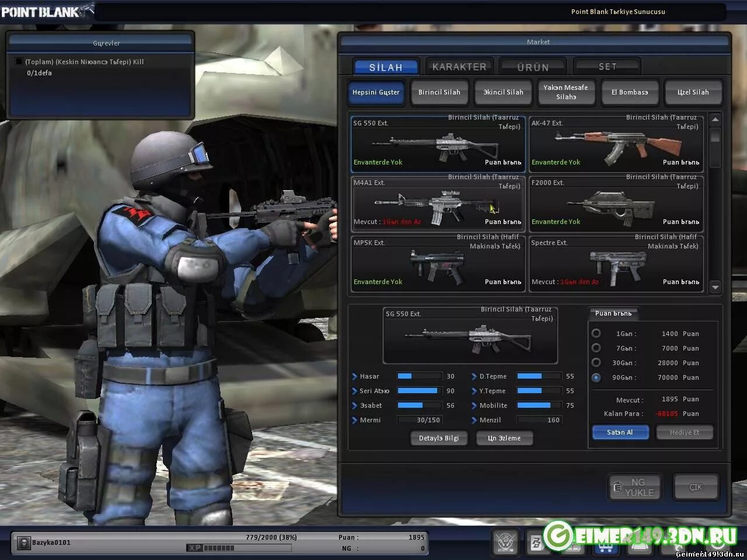Click the 0/1defa mission progress text

(x=39, y=73)
